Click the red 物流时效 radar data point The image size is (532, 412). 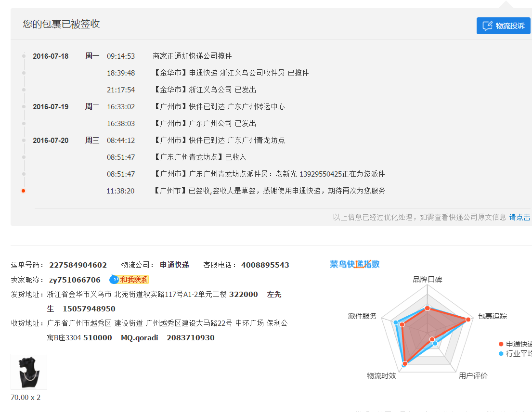click(405, 364)
